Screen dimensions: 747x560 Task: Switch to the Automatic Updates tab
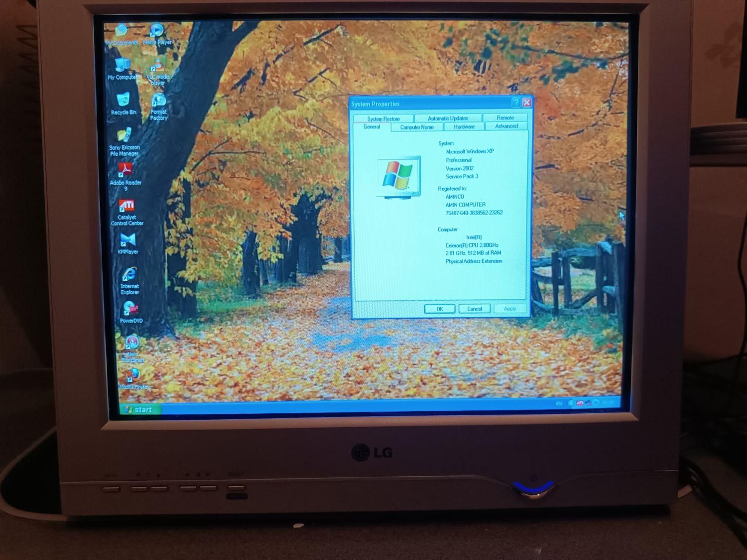point(448,118)
